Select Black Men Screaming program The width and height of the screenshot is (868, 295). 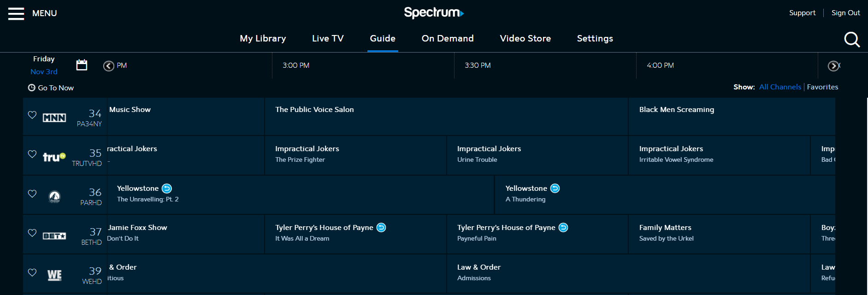tap(732, 116)
